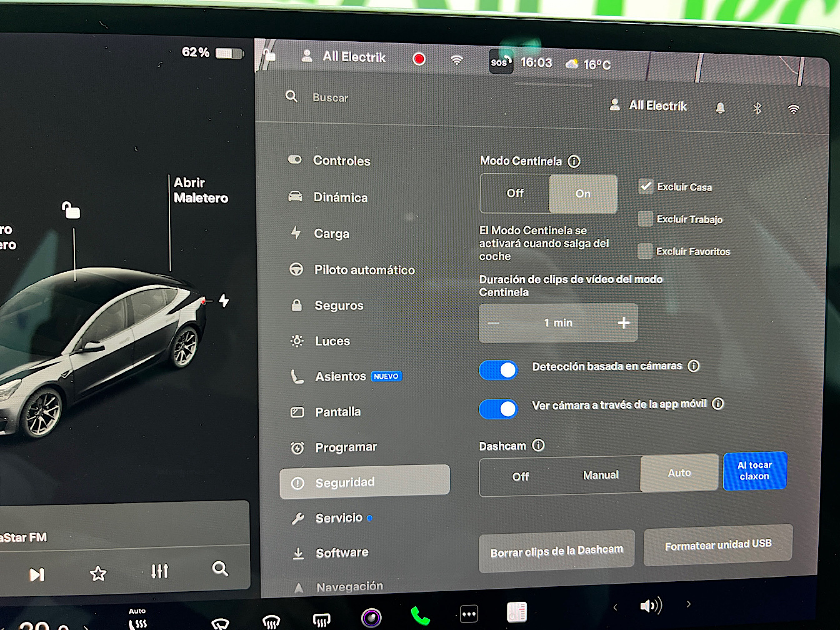Increase Sentry clip duration with plus
This screenshot has width=840, height=630.
point(623,322)
